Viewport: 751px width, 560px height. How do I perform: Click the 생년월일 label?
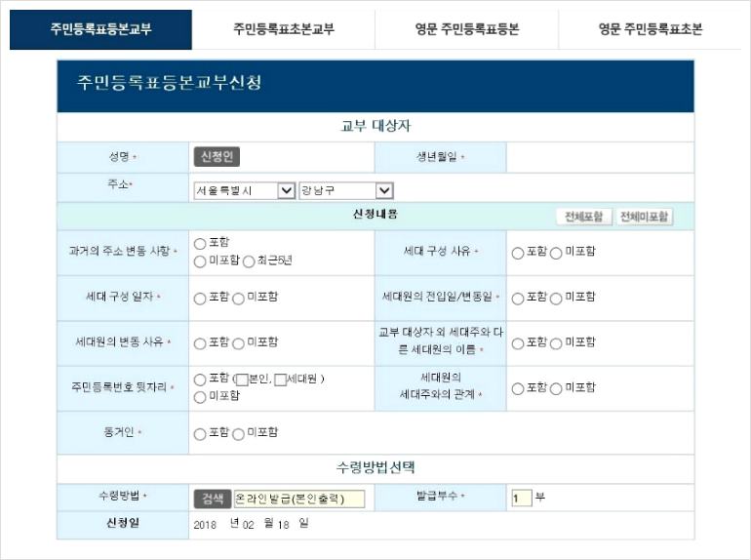pyautogui.click(x=437, y=157)
